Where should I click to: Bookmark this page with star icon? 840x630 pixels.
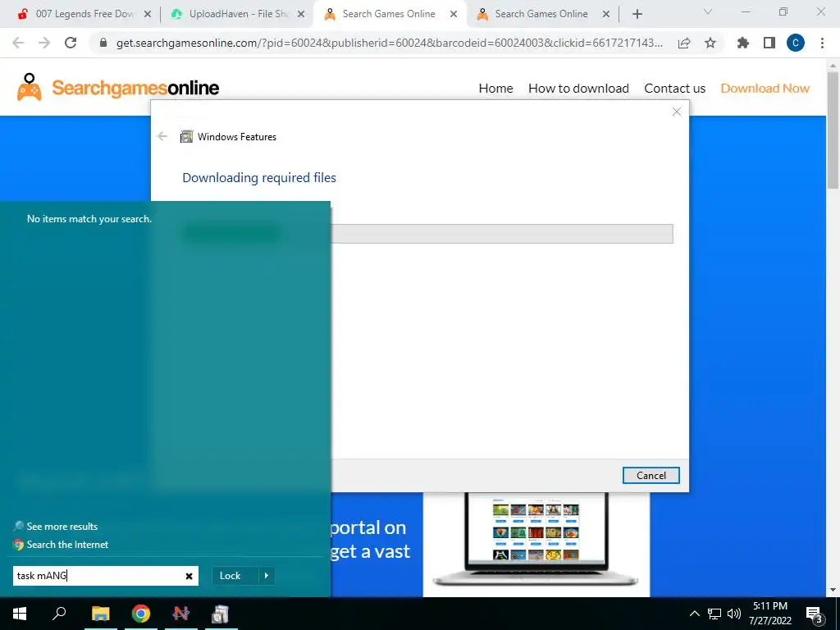(710, 43)
